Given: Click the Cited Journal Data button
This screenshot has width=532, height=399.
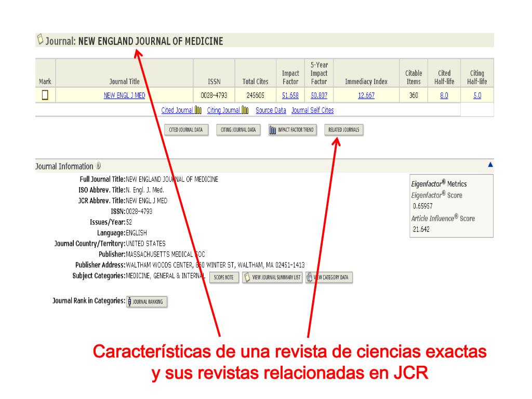Looking at the screenshot, I should (186, 129).
